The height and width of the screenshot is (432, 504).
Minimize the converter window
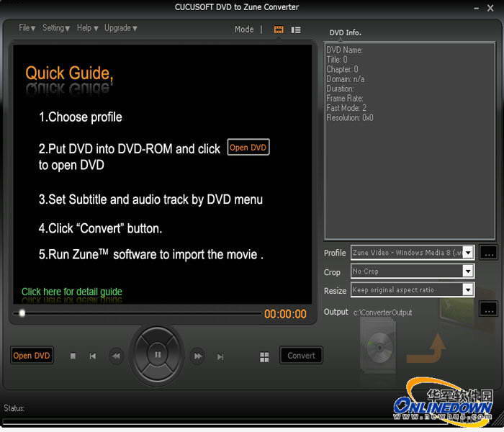coord(477,9)
